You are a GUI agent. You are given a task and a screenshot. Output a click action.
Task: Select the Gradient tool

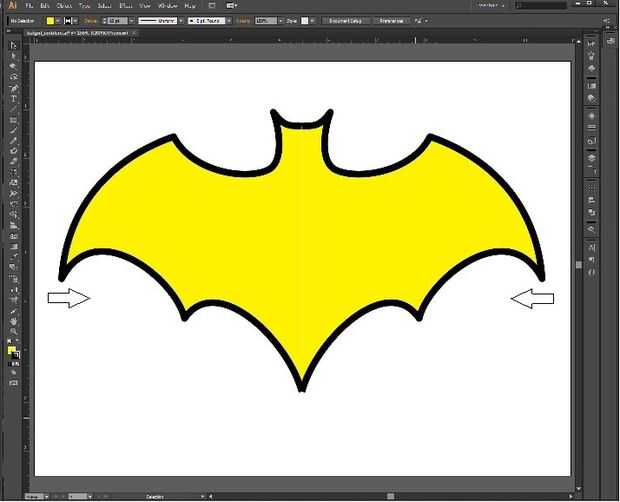(13, 247)
